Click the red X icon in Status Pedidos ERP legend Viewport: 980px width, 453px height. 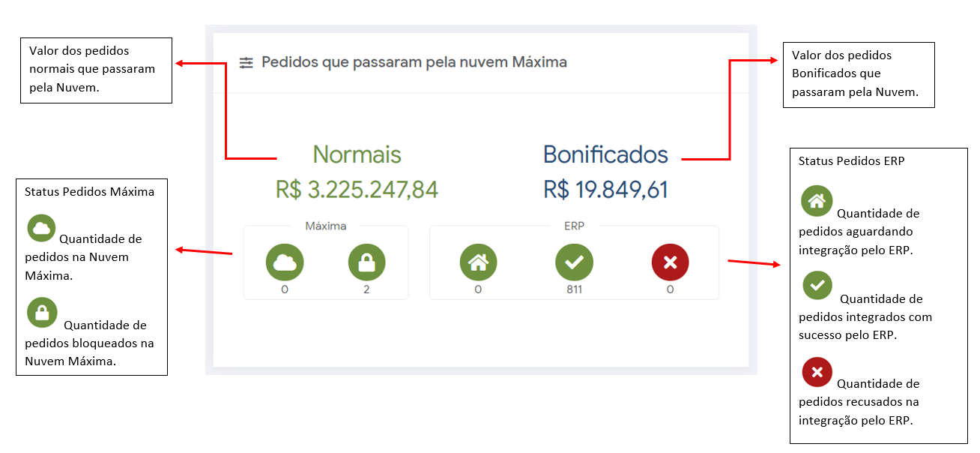(x=817, y=372)
